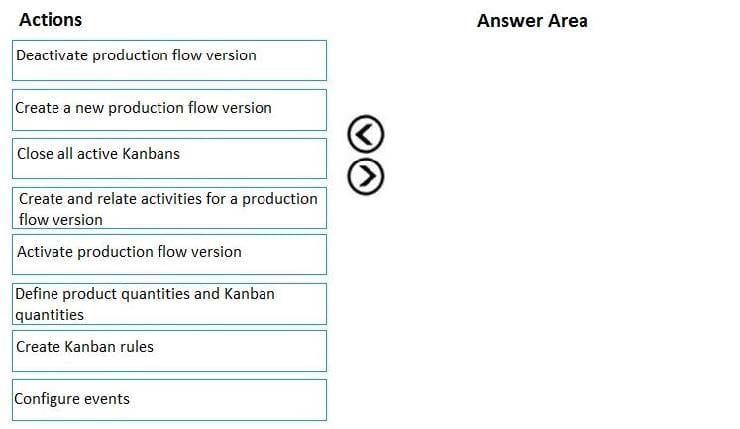Select Create a new production flow version
Image resolution: width=740 pixels, height=429 pixels.
pos(169,110)
